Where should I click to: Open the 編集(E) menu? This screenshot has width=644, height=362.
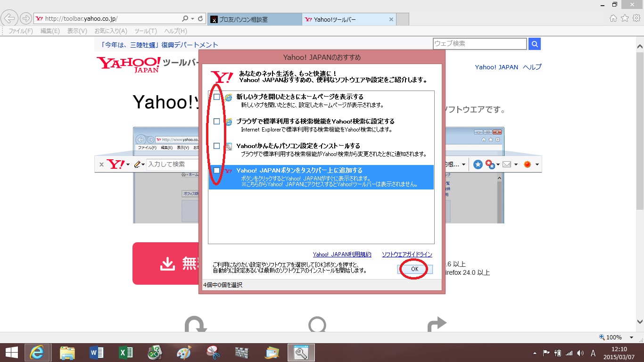click(50, 31)
